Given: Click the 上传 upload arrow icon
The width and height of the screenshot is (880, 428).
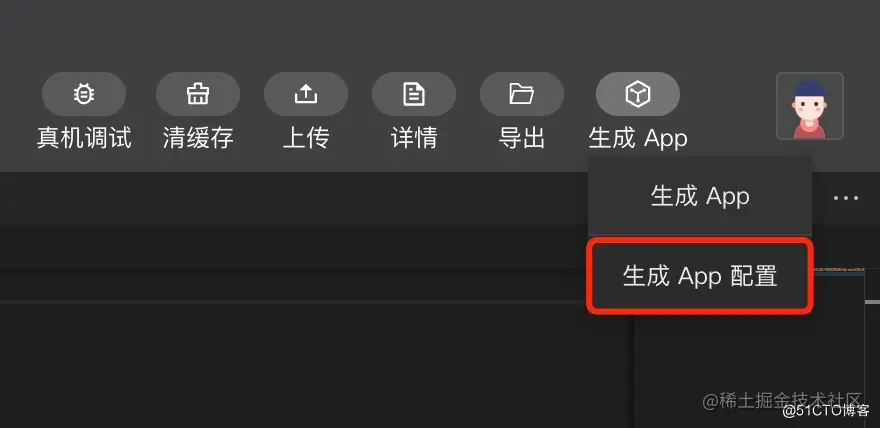Looking at the screenshot, I should click(x=306, y=94).
